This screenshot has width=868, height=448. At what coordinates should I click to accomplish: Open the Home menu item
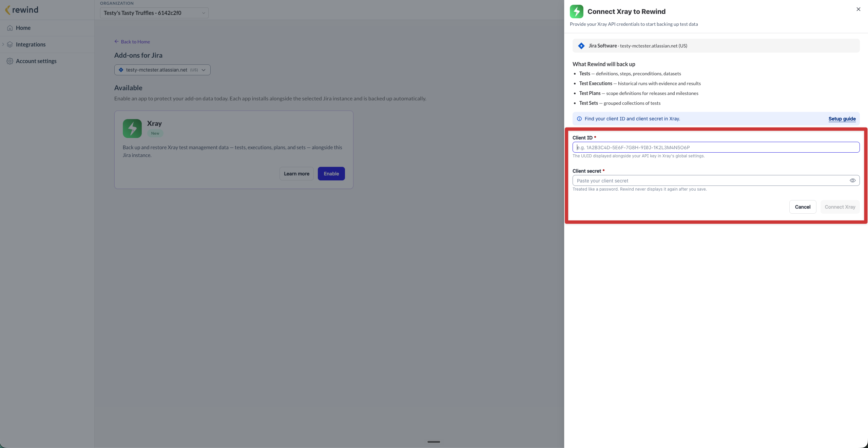(x=47, y=28)
